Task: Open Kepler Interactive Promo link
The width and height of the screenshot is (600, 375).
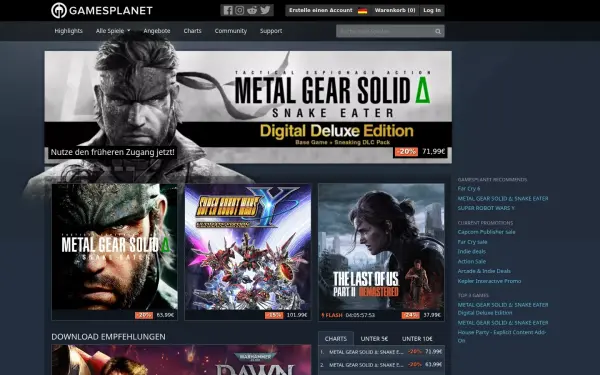Action: (x=489, y=281)
